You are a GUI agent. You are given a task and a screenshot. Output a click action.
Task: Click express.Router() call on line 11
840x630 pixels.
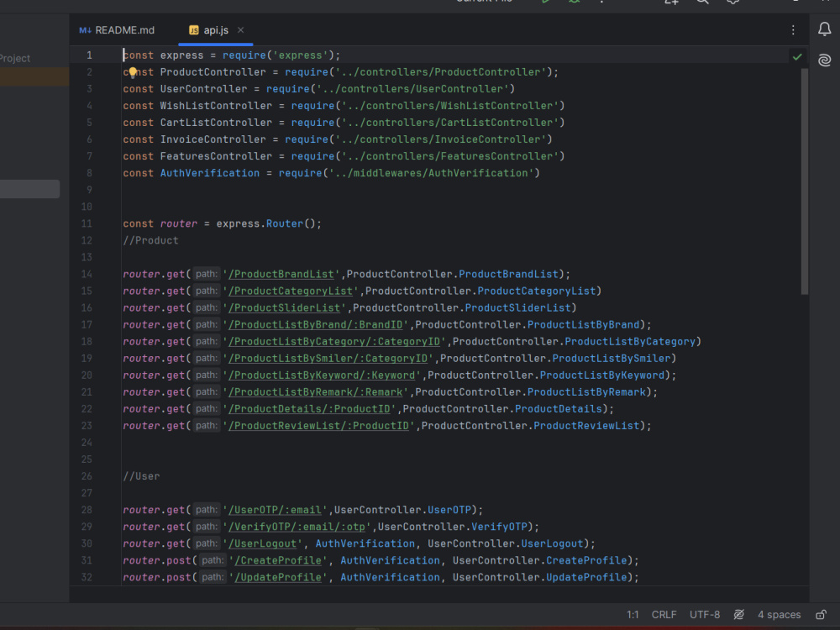click(269, 224)
